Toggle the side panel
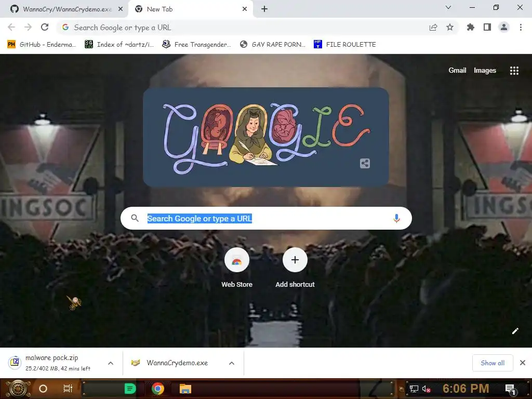The height and width of the screenshot is (399, 532). point(487,27)
